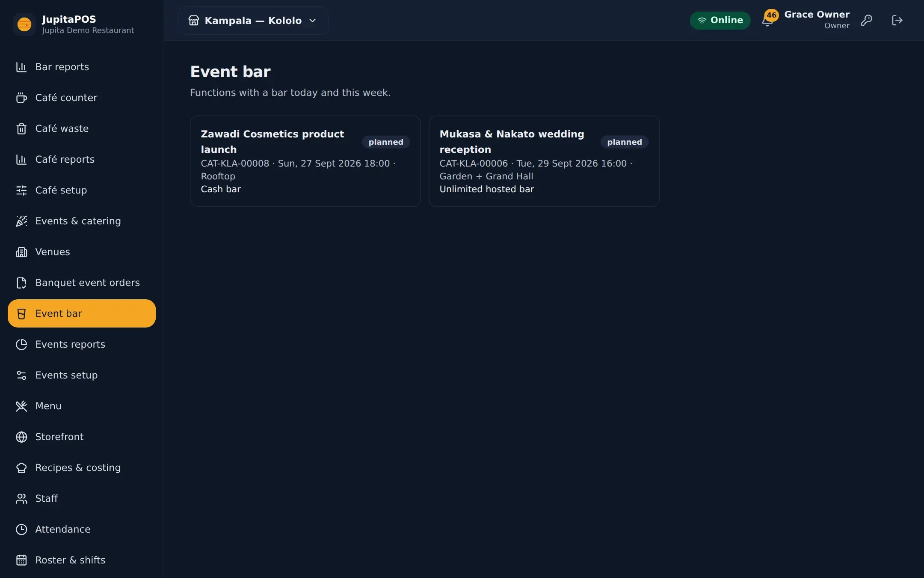
Task: Click the Cash bar text
Action: (x=221, y=189)
